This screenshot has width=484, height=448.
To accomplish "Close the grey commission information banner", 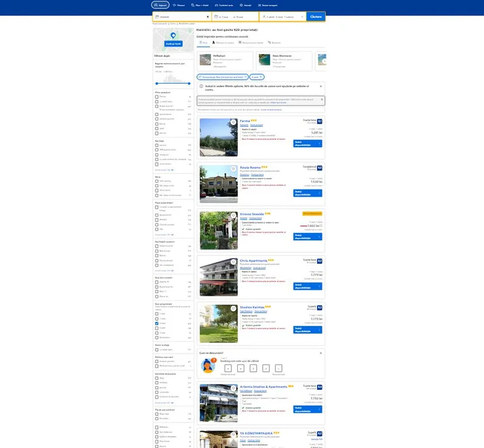I will [x=322, y=99].
